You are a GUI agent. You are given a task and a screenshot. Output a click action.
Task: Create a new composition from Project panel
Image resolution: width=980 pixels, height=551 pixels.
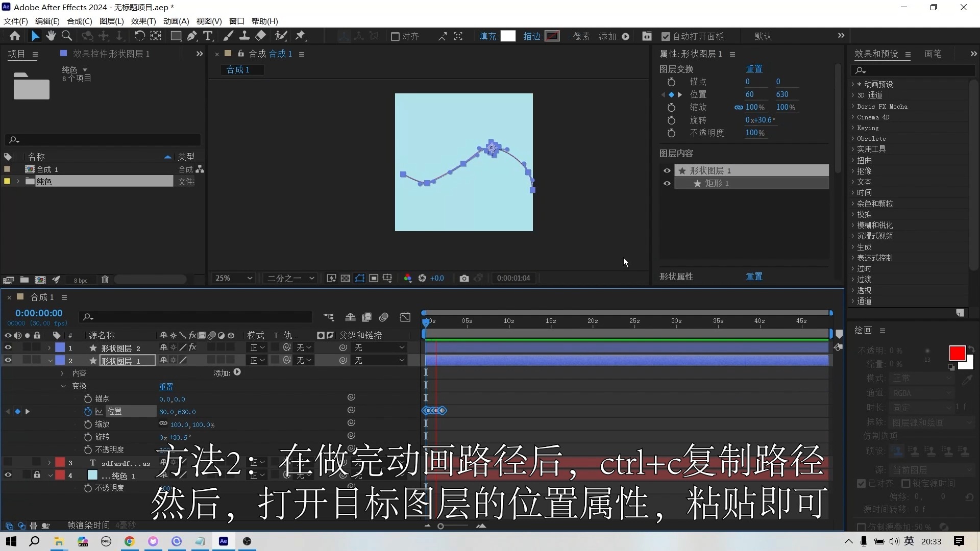(40, 280)
